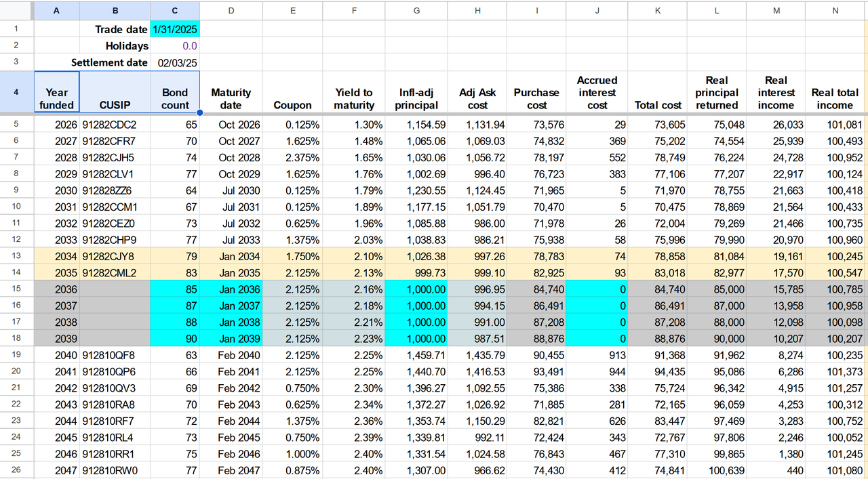
Task: Click the Bond count header cell
Action: click(175, 92)
